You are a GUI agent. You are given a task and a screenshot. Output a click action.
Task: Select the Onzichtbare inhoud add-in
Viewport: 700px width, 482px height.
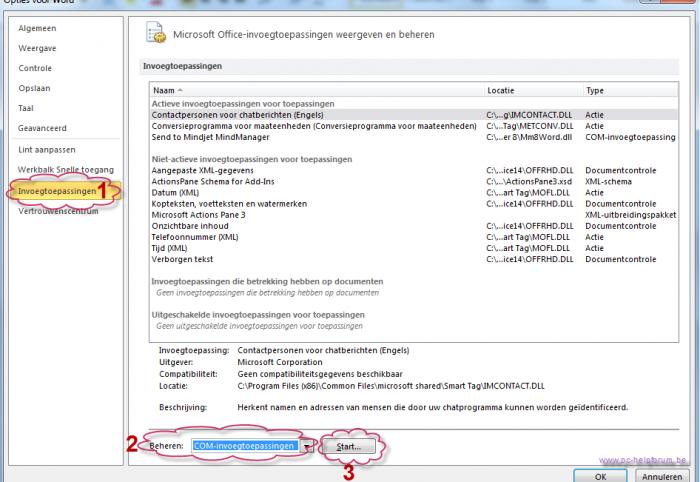click(414, 226)
